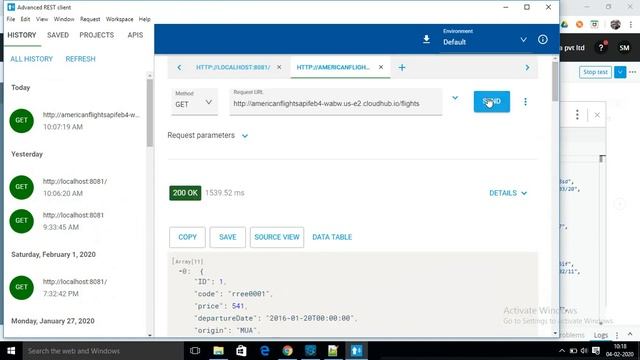640x360 pixels.
Task: Close the HTTP://LOCALHOST:8081/ tab
Action: 279,67
